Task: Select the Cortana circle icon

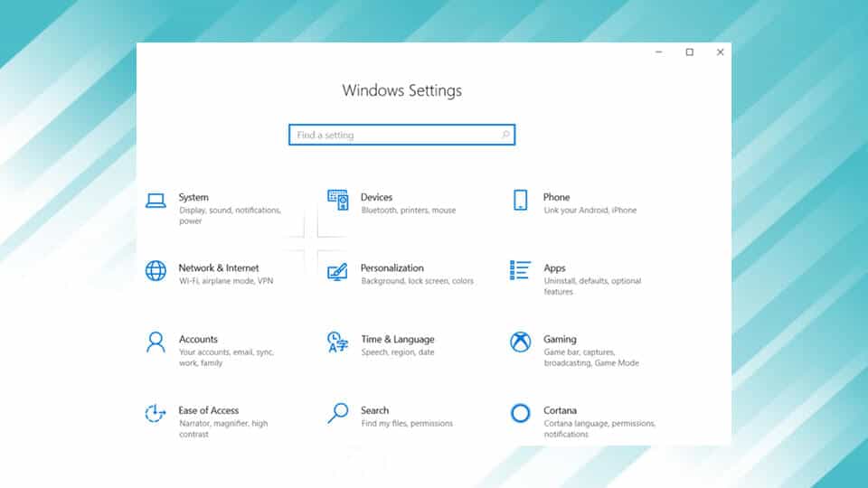Action: (x=521, y=413)
